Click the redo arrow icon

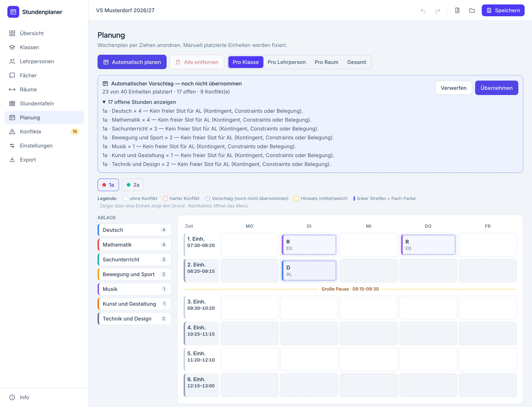[438, 11]
